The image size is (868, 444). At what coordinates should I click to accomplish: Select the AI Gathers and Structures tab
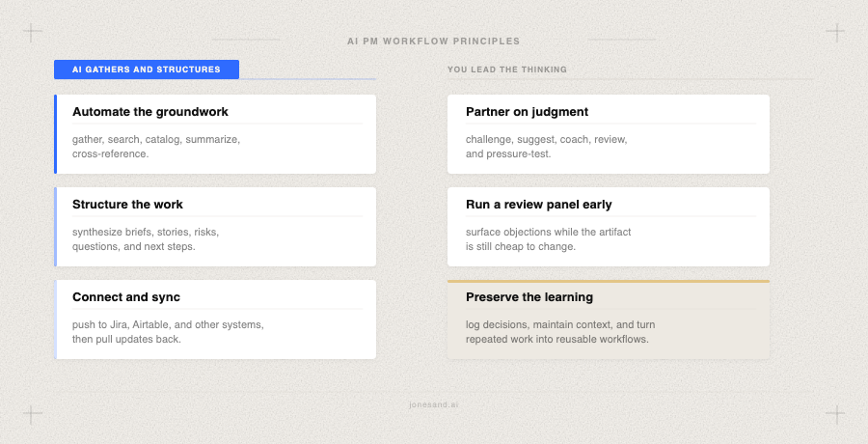(147, 69)
